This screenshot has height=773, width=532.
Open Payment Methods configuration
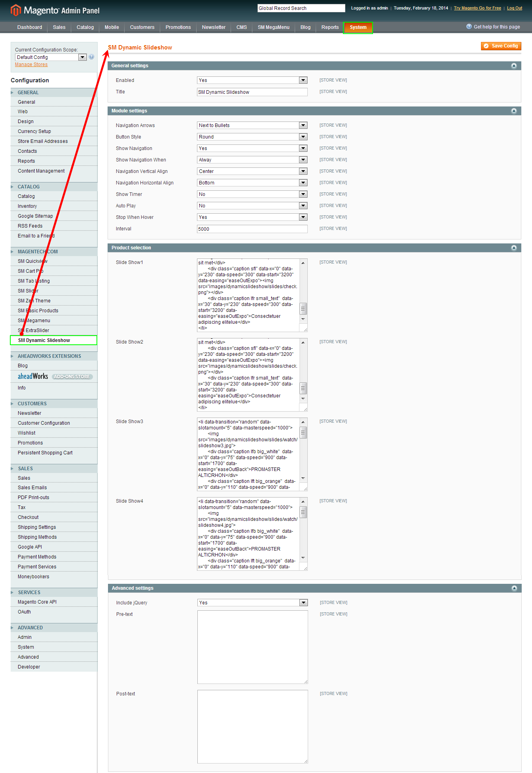[x=37, y=557]
